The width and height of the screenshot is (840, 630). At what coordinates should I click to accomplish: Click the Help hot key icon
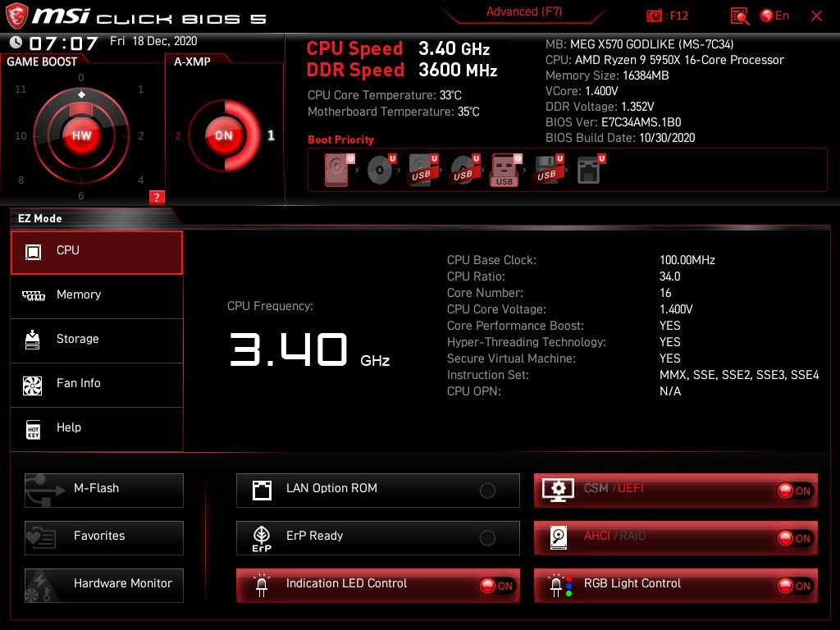[x=33, y=429]
